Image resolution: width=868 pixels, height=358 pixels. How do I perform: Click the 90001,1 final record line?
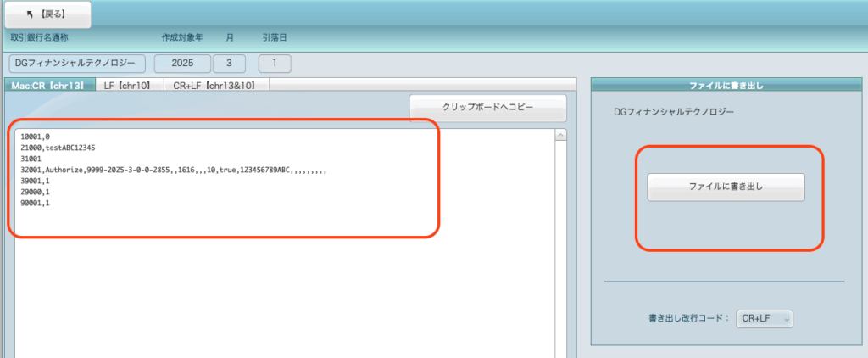[35, 203]
